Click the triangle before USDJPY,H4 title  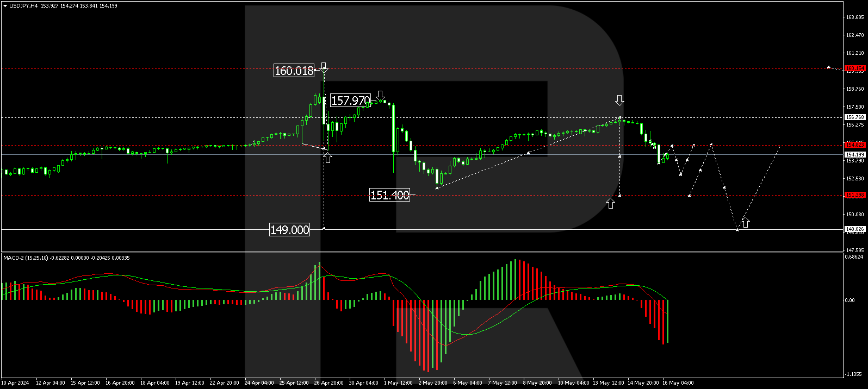(5, 6)
